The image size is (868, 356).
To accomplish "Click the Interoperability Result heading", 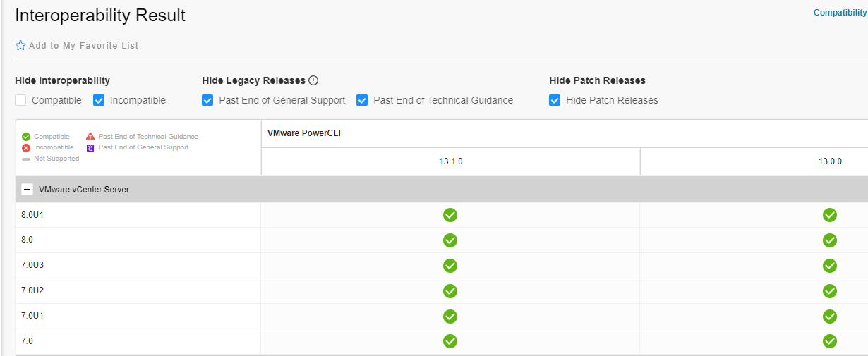I will 100,15.
